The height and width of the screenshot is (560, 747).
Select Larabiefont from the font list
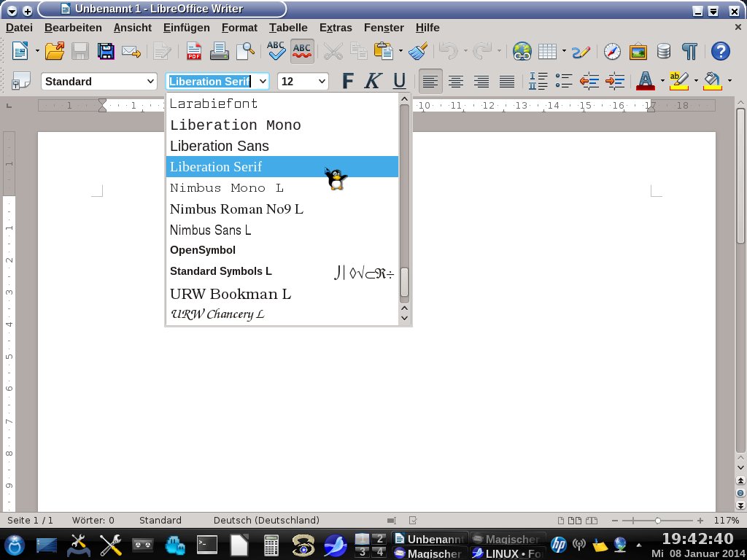tap(282, 104)
